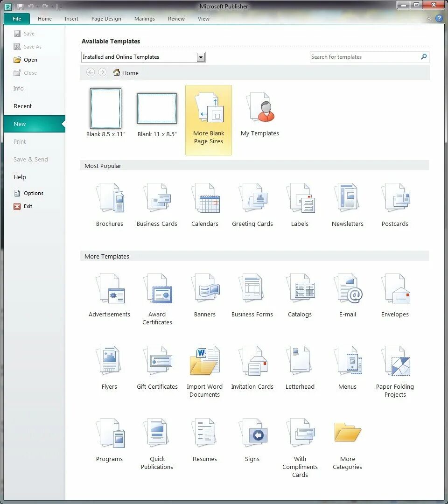Open the Catalogs templates
Viewport: 448px width, 504px height.
[300, 296]
